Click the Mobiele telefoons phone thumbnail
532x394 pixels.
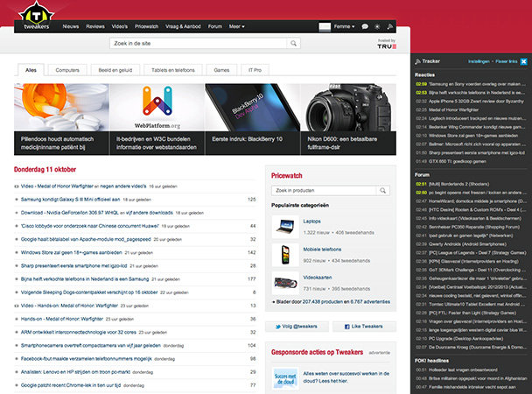285,255
